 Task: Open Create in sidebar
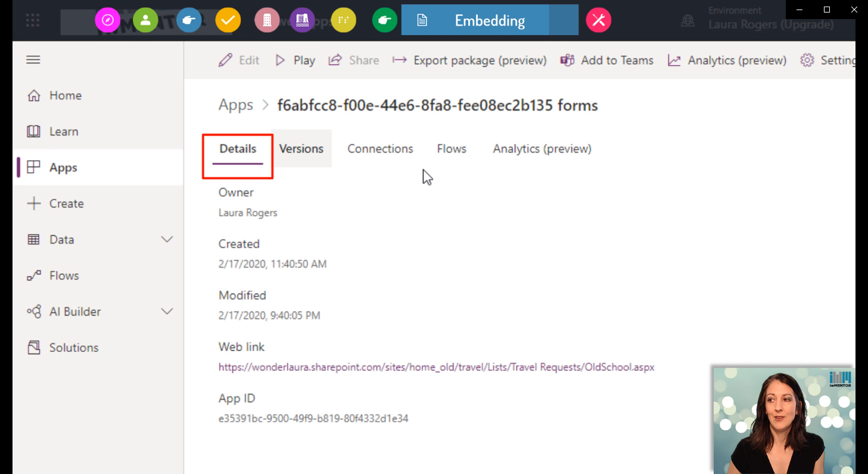pos(98,204)
